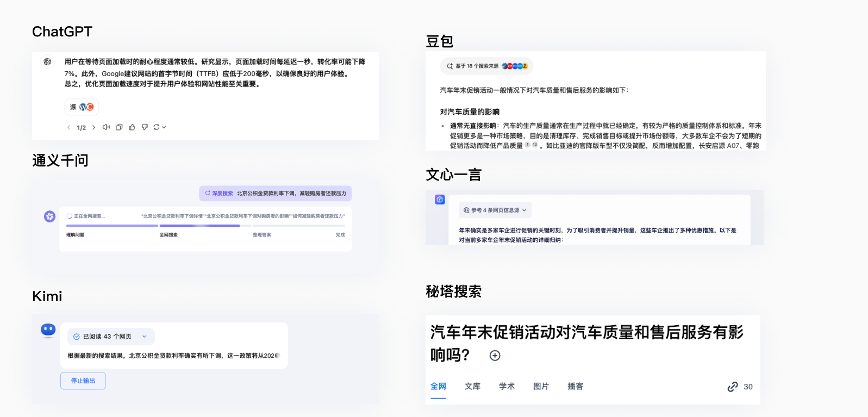This screenshot has height=417, width=868.
Task: Give the ChatGPT answer a thumbs up
Action: (132, 127)
